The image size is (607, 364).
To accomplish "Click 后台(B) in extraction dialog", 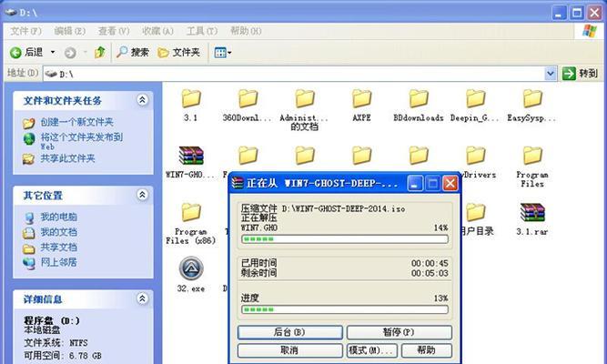I will [x=290, y=332].
